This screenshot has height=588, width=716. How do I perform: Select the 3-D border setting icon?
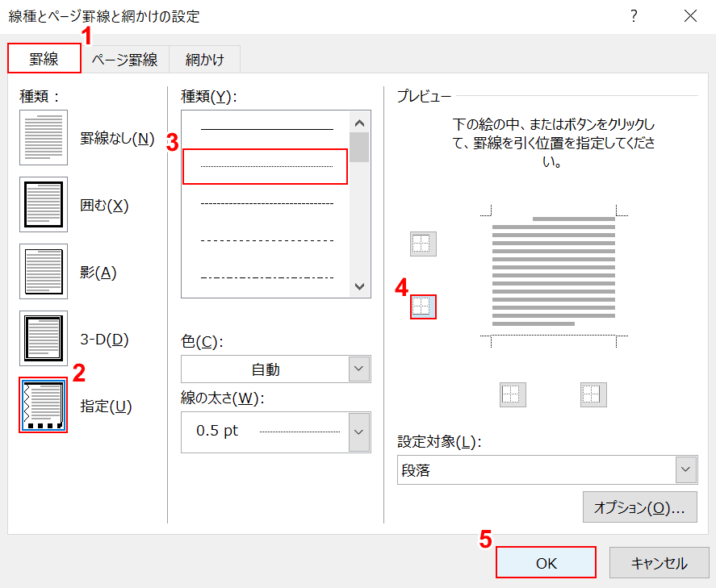(x=44, y=339)
